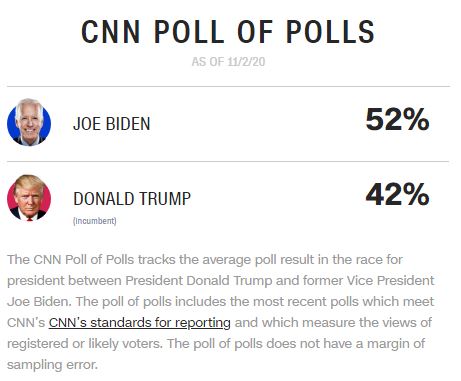Select the JOE BIDEN candidate name
Image resolution: width=461 pixels, height=381 pixels.
coord(111,124)
